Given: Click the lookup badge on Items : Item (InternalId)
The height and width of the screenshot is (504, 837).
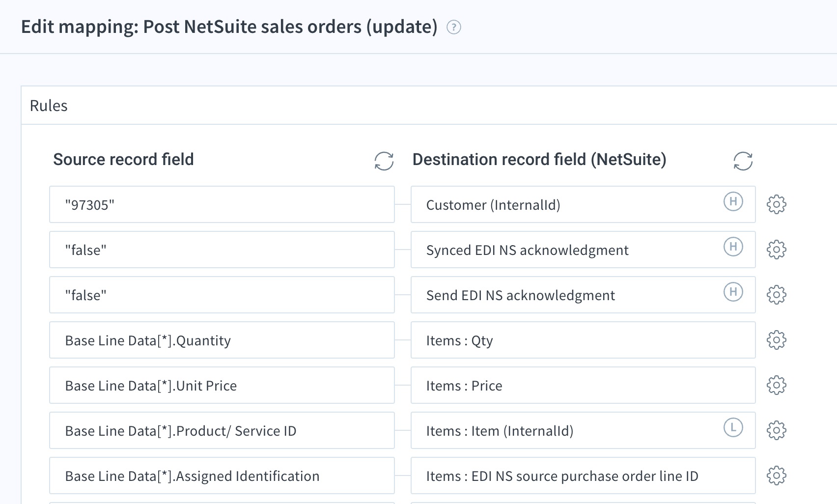Looking at the screenshot, I should click(x=733, y=427).
